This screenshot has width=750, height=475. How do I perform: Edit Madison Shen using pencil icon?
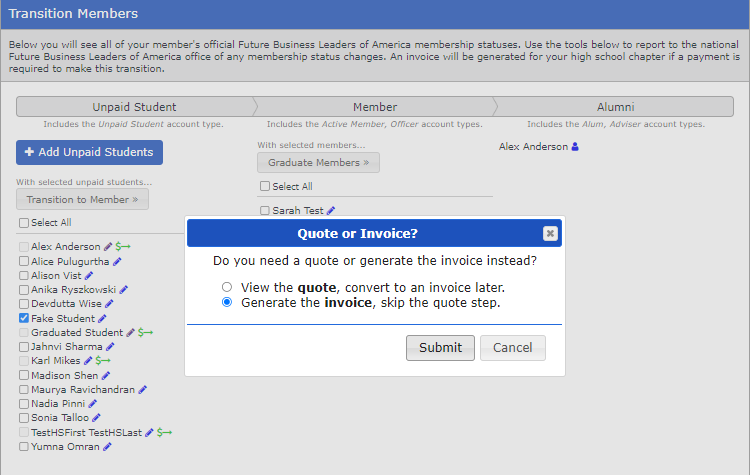coord(106,376)
